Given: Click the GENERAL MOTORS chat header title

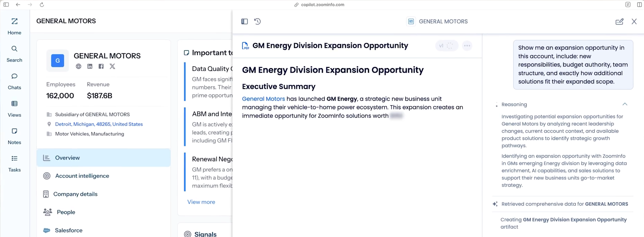Looking at the screenshot, I should tap(443, 22).
